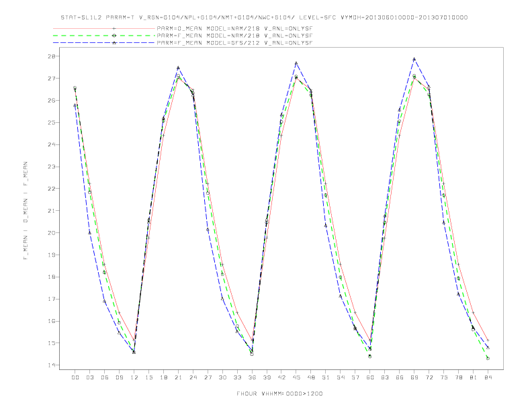Viewport: 532px width, 411px height.
Task: Click x-axis tick label 18
Action: (163, 377)
